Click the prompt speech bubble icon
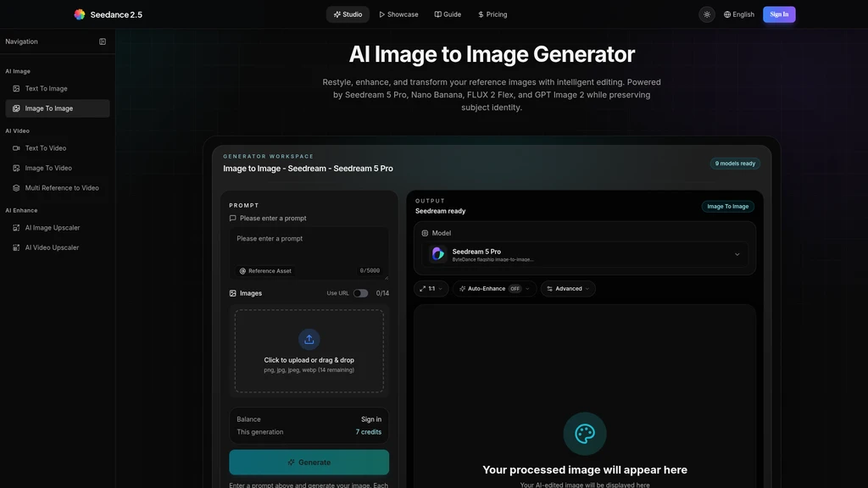 pyautogui.click(x=232, y=219)
